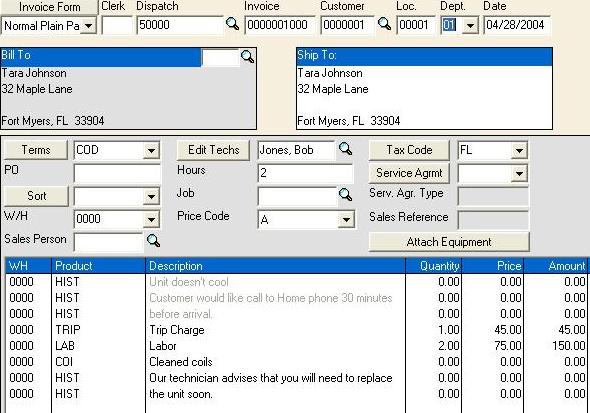The image size is (590, 413).
Task: Click '32 Maple Lane' in Ship To
Action: [x=333, y=89]
